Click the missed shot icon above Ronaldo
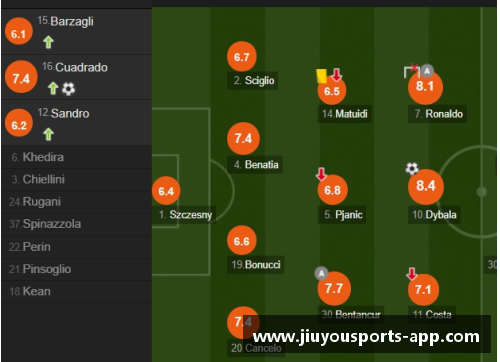 click(x=411, y=71)
